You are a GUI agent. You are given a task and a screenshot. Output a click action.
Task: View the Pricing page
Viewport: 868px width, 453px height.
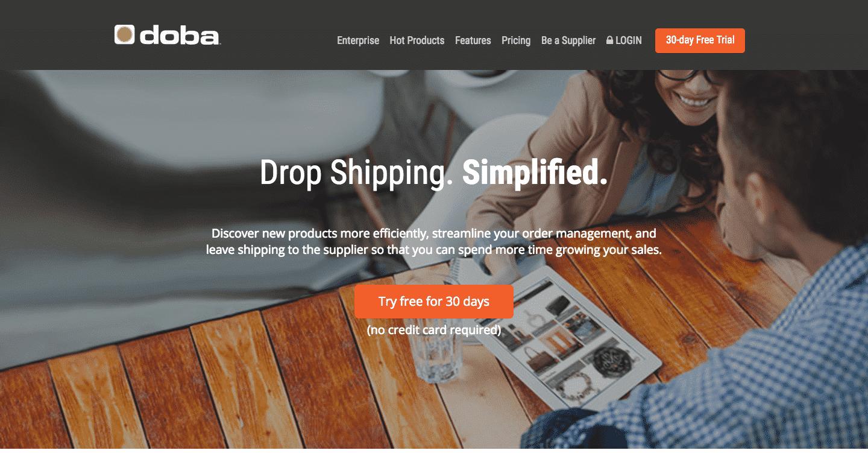[x=516, y=40]
